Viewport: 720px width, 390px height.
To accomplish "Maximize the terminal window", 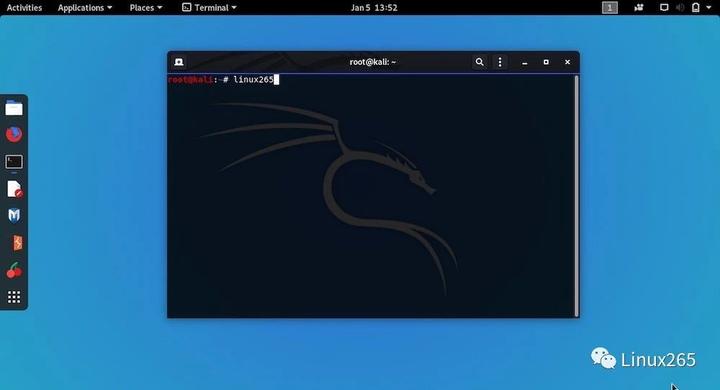I will [546, 62].
